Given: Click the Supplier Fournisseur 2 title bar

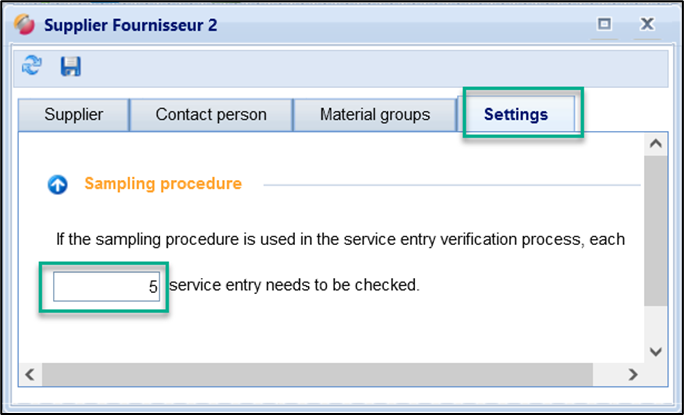Looking at the screenshot, I should (300, 24).
